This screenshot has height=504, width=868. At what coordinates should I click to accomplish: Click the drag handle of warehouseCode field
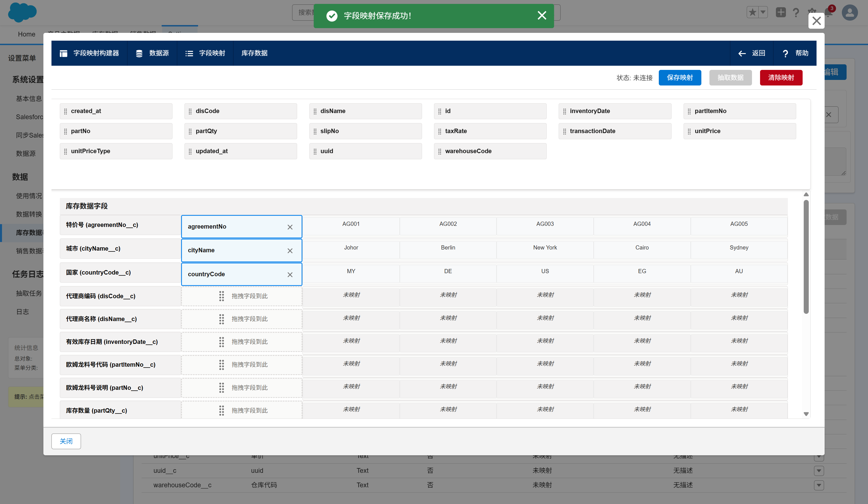point(440,151)
